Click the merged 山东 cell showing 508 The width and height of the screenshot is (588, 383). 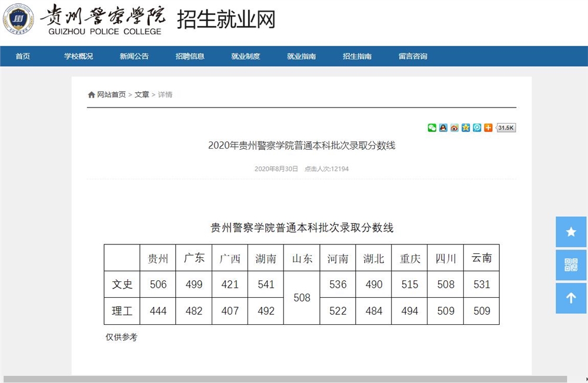coord(302,298)
